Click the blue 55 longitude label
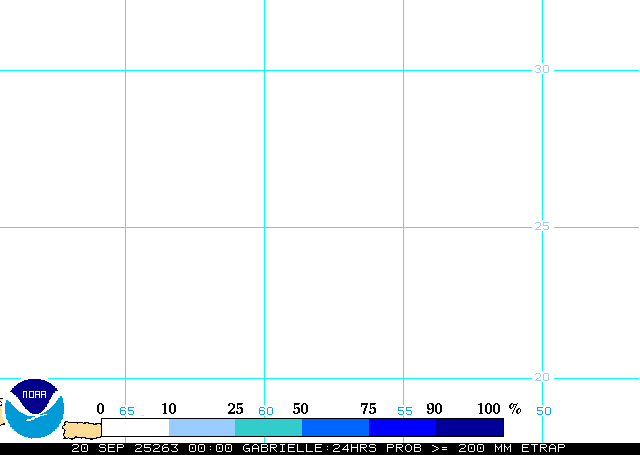Viewport: 640px width, 455px height. tap(405, 411)
